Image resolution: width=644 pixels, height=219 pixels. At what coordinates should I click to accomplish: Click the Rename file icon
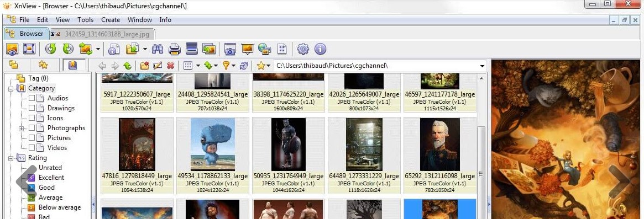coord(158,66)
